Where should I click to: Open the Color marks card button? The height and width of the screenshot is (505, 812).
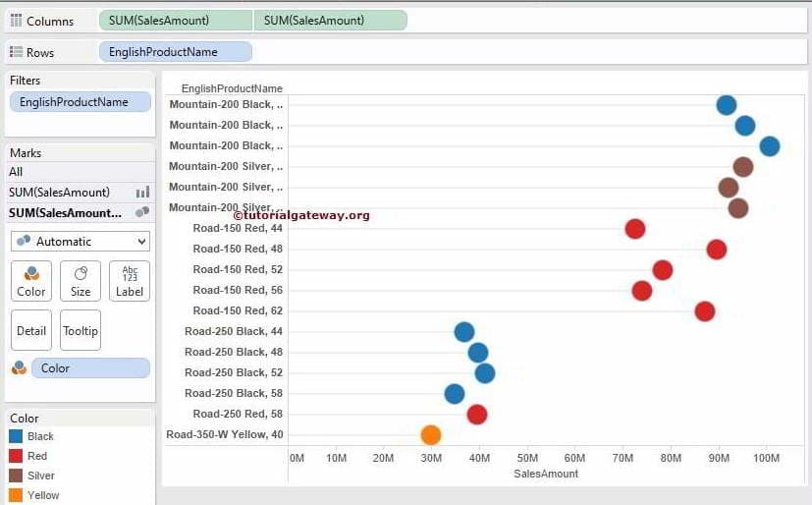point(31,281)
